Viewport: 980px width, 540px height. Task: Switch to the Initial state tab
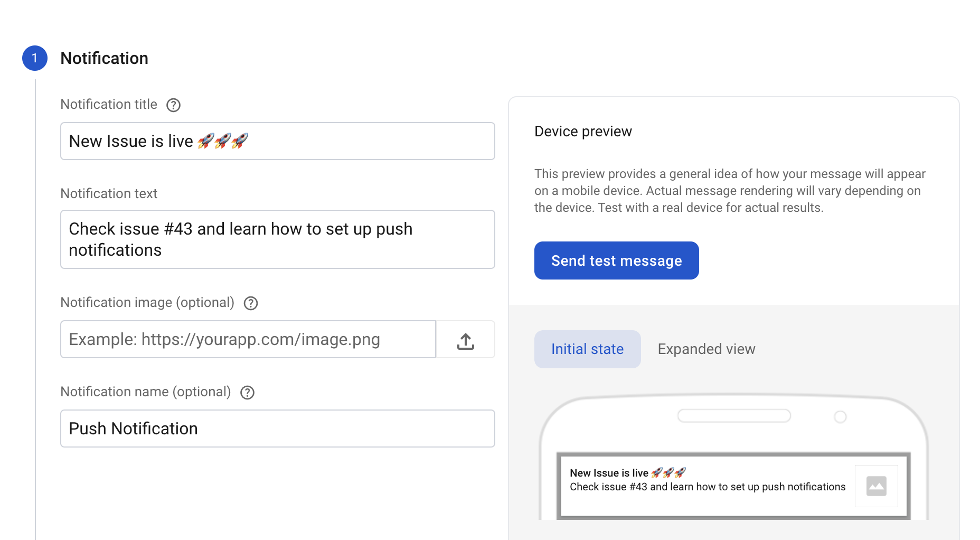tap(587, 349)
